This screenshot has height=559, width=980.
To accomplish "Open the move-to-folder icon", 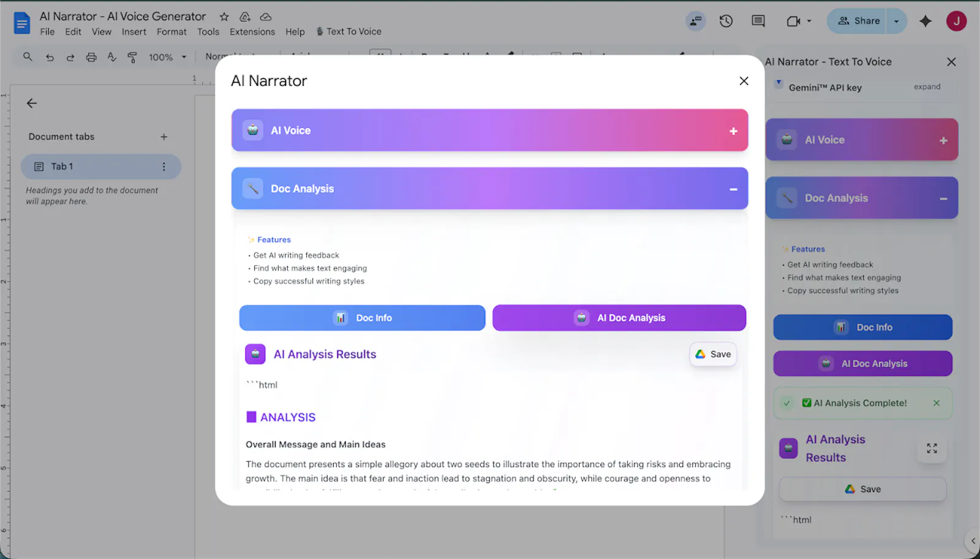I will pos(245,17).
